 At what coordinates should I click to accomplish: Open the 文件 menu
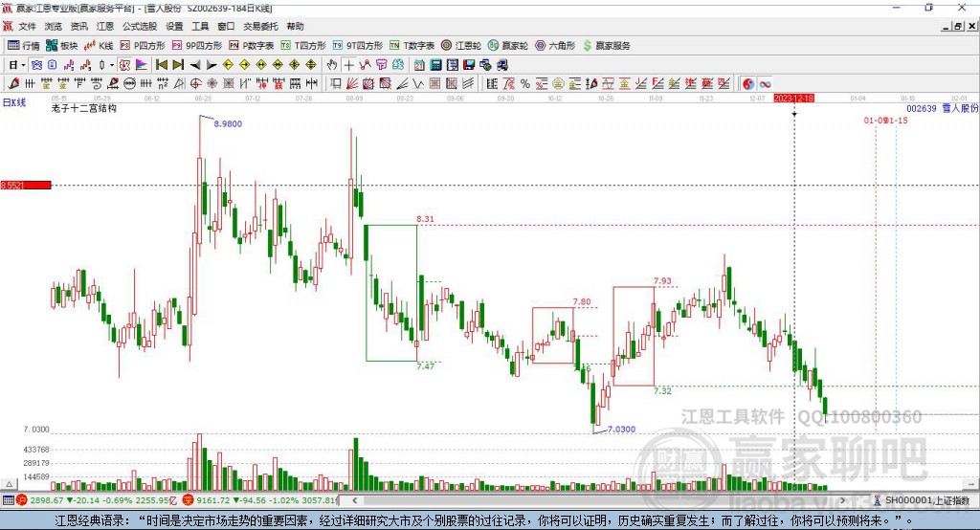coord(27,26)
